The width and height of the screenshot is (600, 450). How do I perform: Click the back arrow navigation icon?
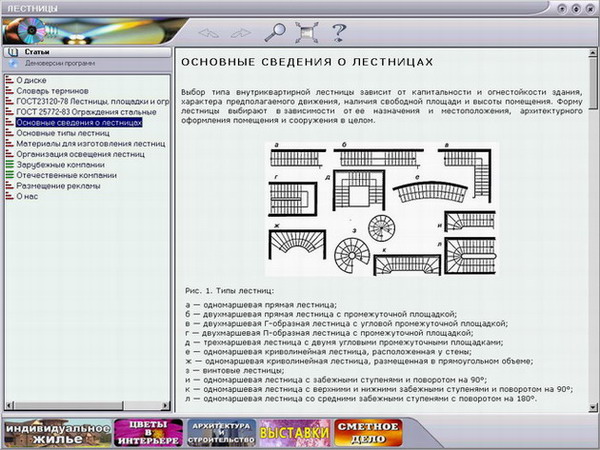pyautogui.click(x=209, y=33)
